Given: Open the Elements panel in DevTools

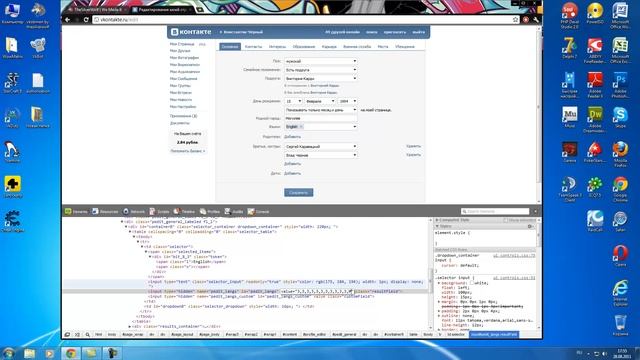Looking at the screenshot, I should (x=76, y=211).
